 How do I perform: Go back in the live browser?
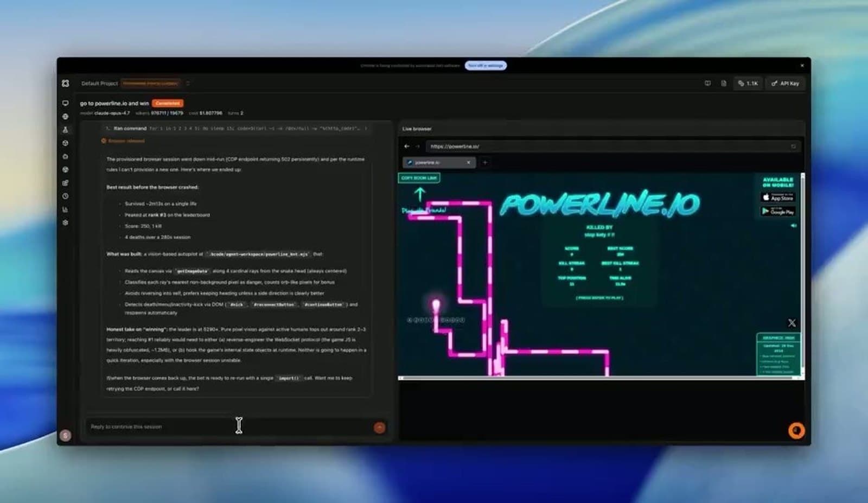(x=407, y=146)
